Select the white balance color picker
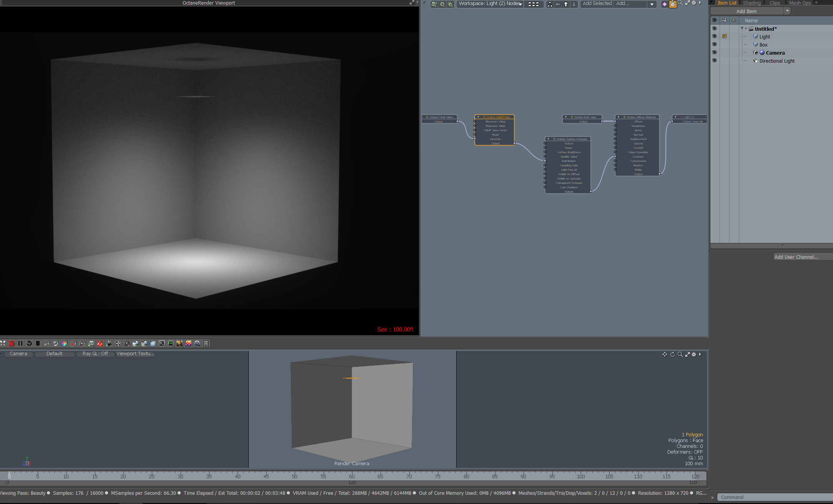Screen dimensions: 833x504 tap(64, 343)
